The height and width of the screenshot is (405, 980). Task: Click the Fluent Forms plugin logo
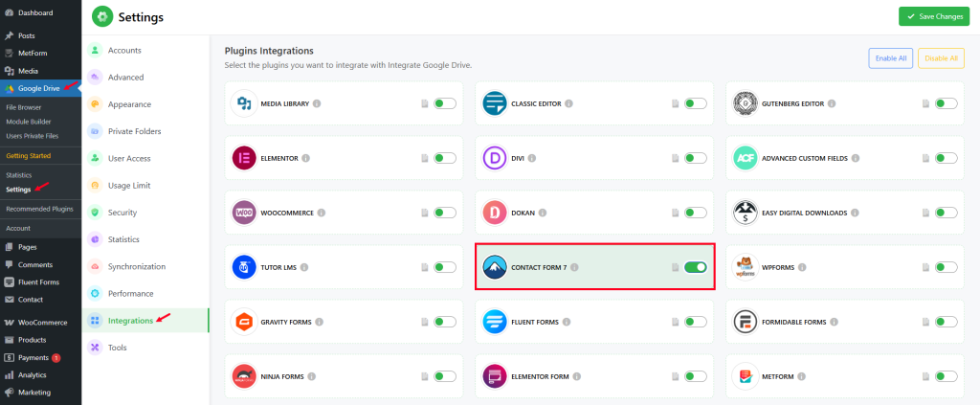(495, 322)
